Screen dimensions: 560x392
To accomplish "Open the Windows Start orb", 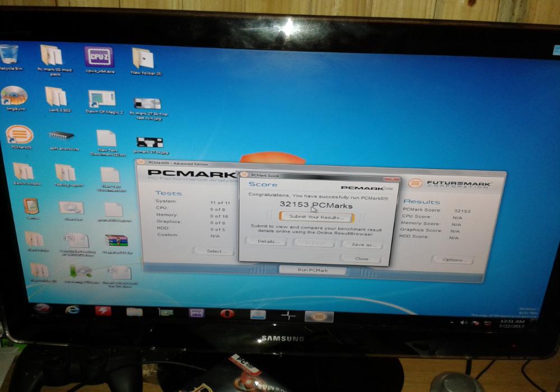I will pos(42,308).
